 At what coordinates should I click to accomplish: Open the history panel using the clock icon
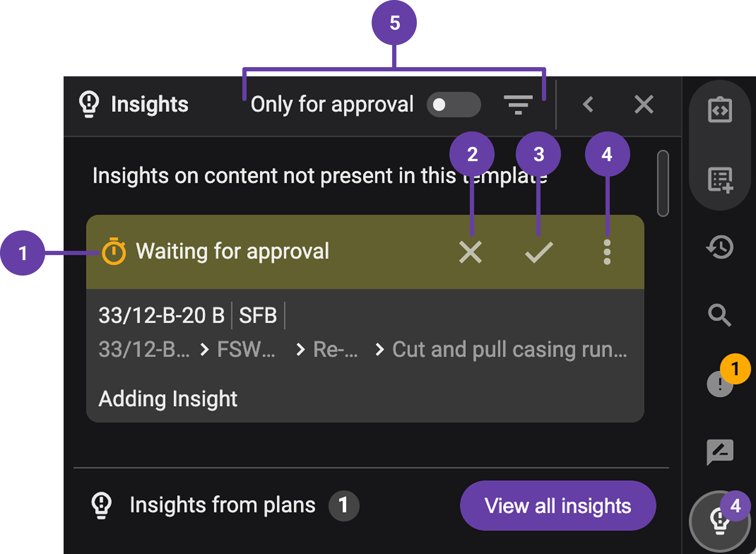click(720, 247)
